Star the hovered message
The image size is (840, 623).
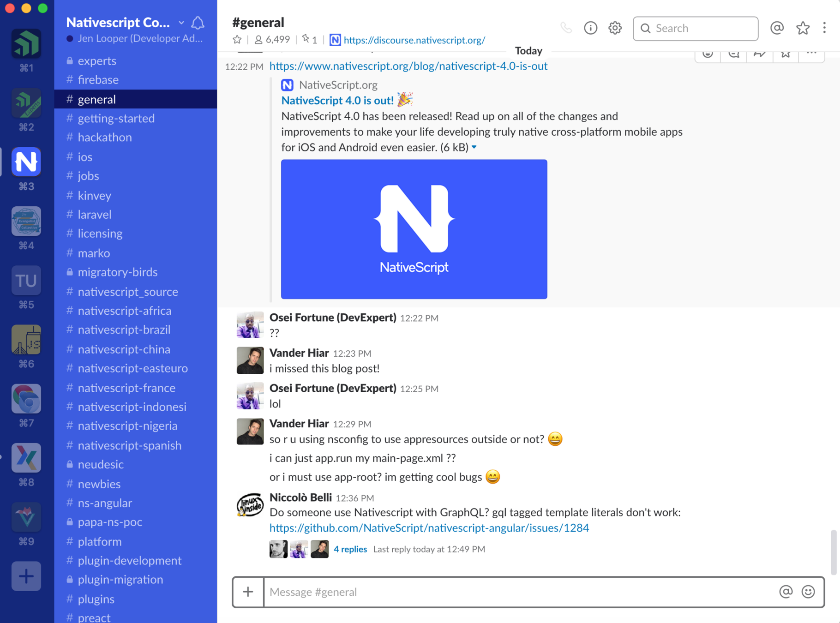(786, 54)
